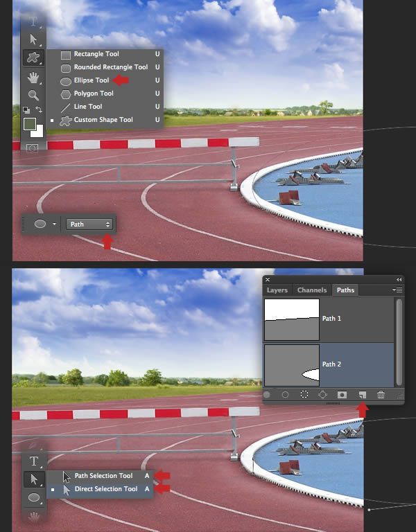Delete current path trash icon

click(381, 394)
